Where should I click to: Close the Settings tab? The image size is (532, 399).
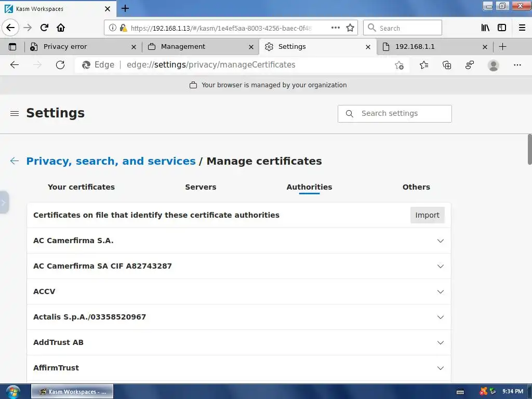tap(368, 47)
